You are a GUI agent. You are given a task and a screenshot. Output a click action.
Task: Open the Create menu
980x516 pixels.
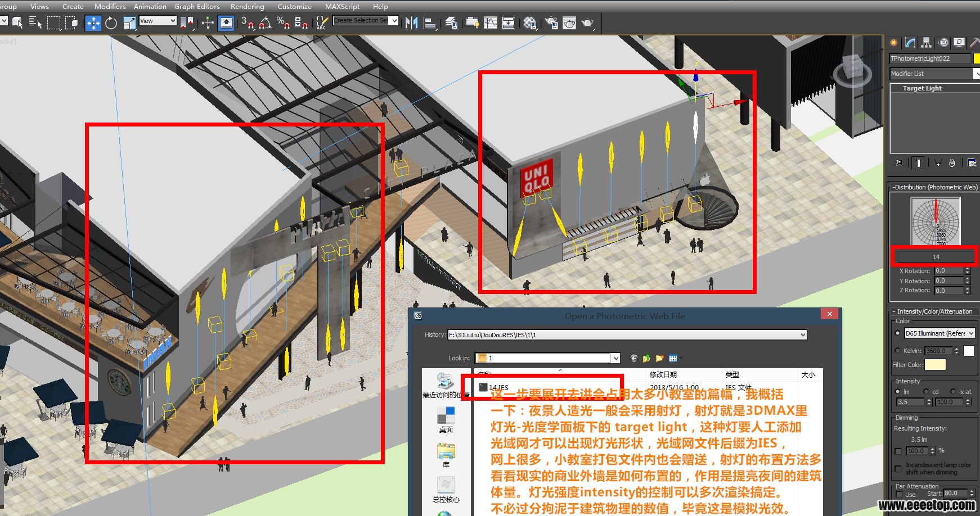73,6
